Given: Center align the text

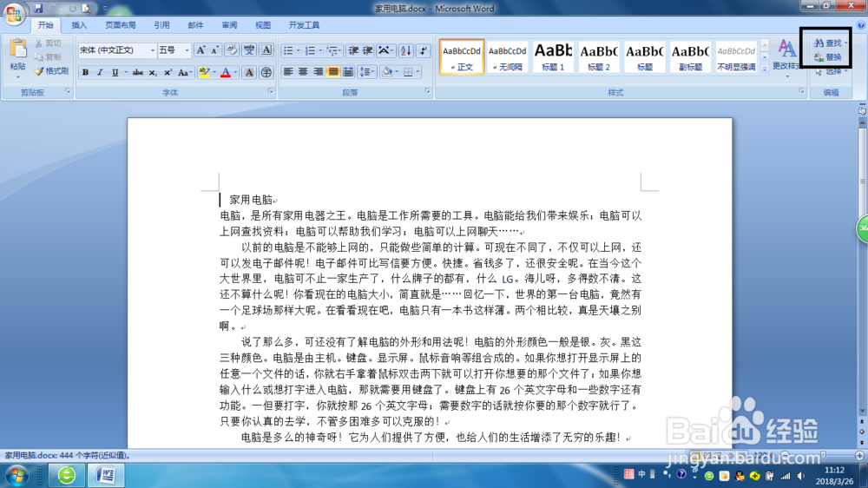Looking at the screenshot, I should [303, 72].
